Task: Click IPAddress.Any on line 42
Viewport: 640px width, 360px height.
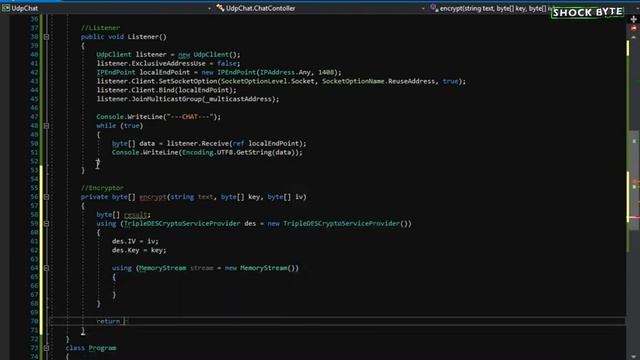Action: click(285, 72)
